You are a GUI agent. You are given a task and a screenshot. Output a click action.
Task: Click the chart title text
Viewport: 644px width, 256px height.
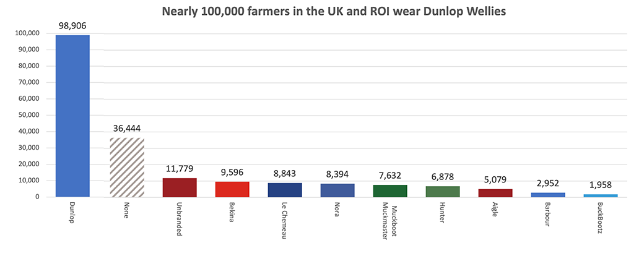321,11
